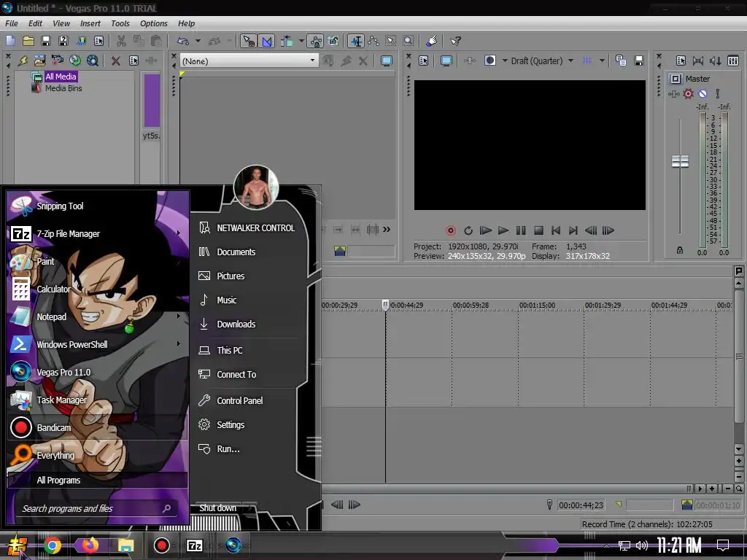
Task: Click the Open folder icon in main toolbar
Action: 28,41
